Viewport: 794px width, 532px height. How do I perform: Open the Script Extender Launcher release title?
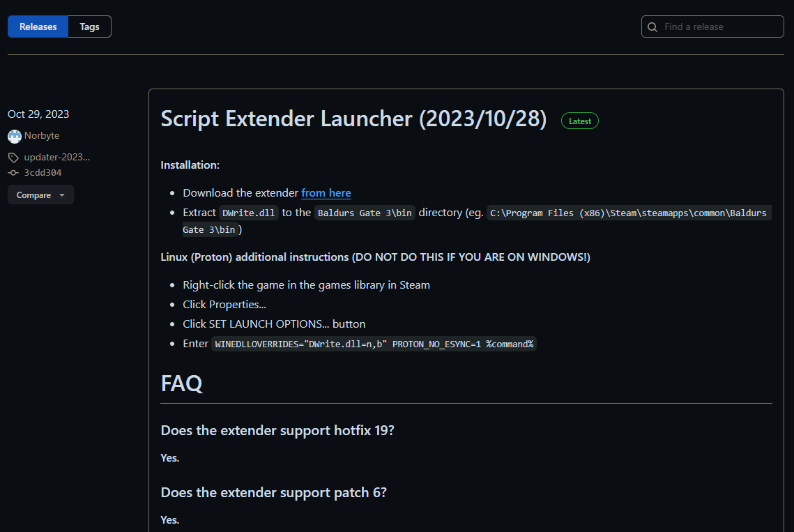click(353, 119)
